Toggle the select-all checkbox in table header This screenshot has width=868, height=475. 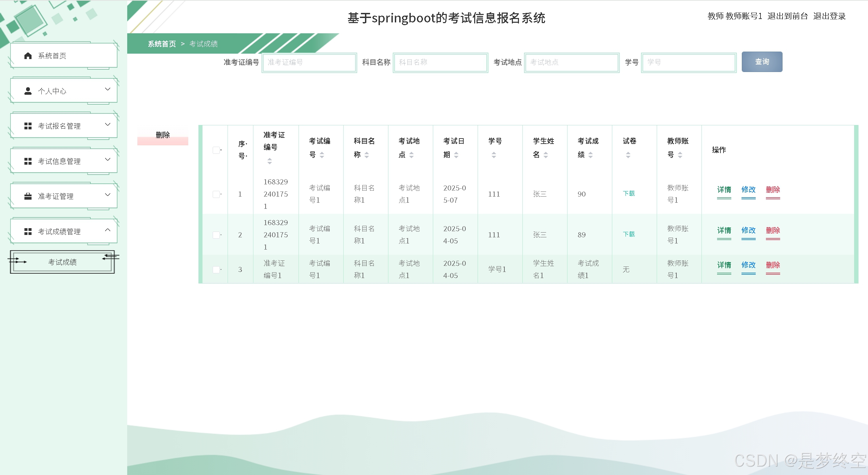[216, 150]
